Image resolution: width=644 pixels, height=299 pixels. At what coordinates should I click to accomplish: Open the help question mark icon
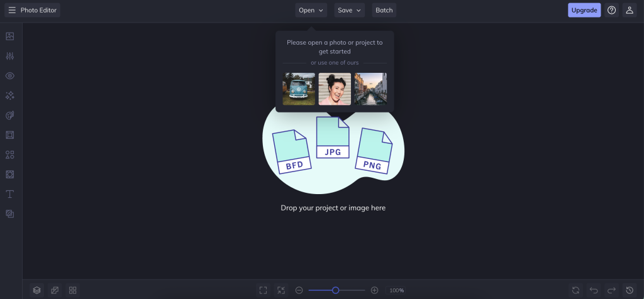611,10
